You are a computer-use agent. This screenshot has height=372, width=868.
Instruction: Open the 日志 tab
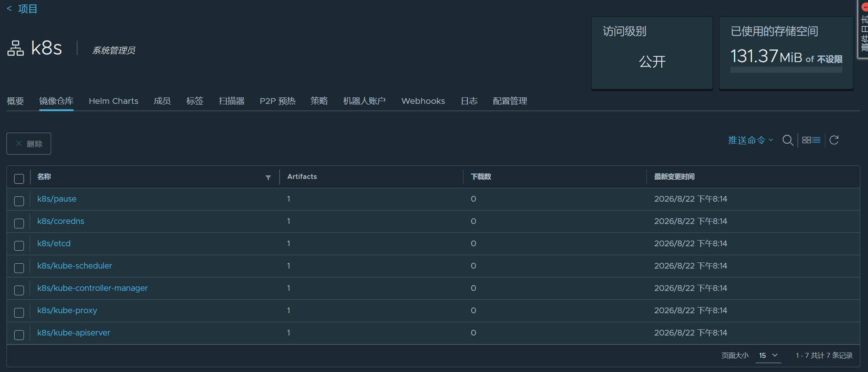[469, 101]
